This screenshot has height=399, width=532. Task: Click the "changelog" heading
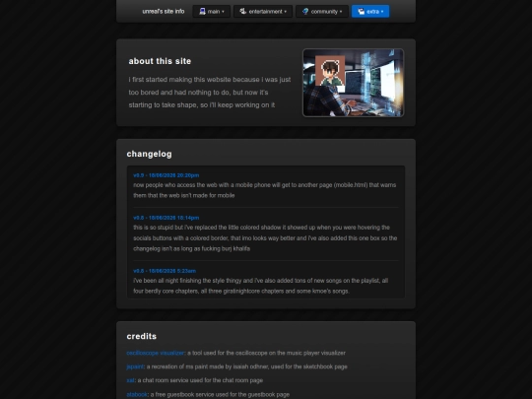click(x=150, y=154)
